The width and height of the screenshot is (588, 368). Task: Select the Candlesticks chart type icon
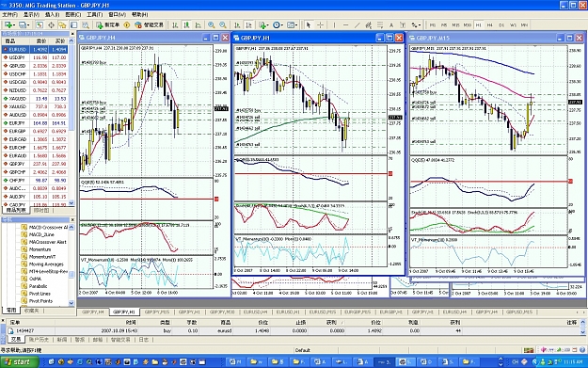coord(186,25)
